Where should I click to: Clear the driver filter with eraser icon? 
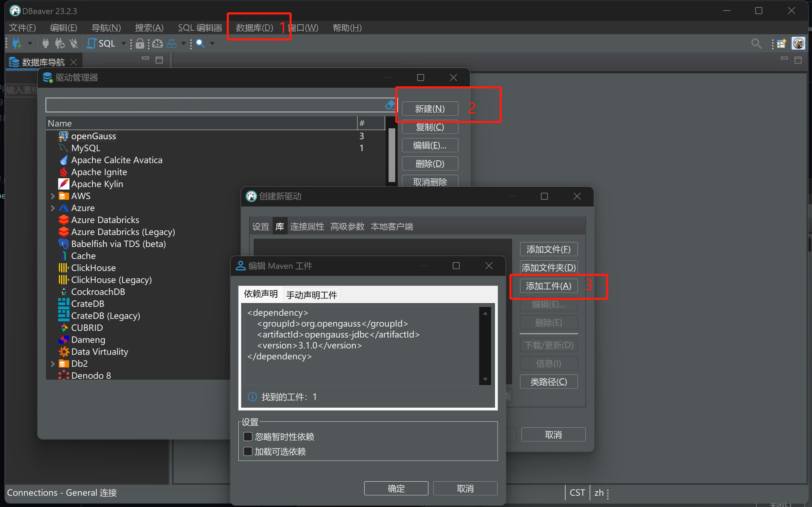390,105
